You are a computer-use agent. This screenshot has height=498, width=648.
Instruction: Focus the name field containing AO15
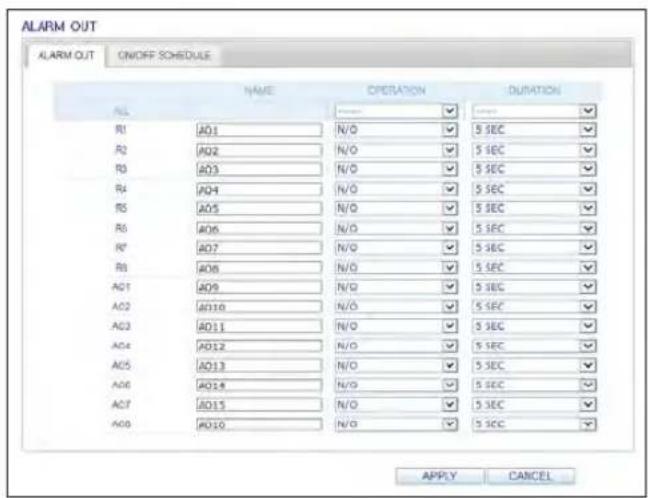click(x=259, y=405)
